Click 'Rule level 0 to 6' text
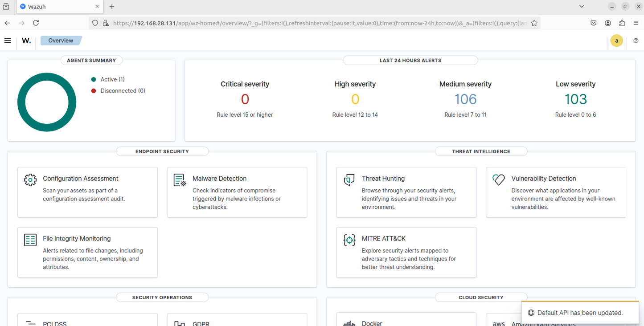The width and height of the screenshot is (644, 326). 575,115
